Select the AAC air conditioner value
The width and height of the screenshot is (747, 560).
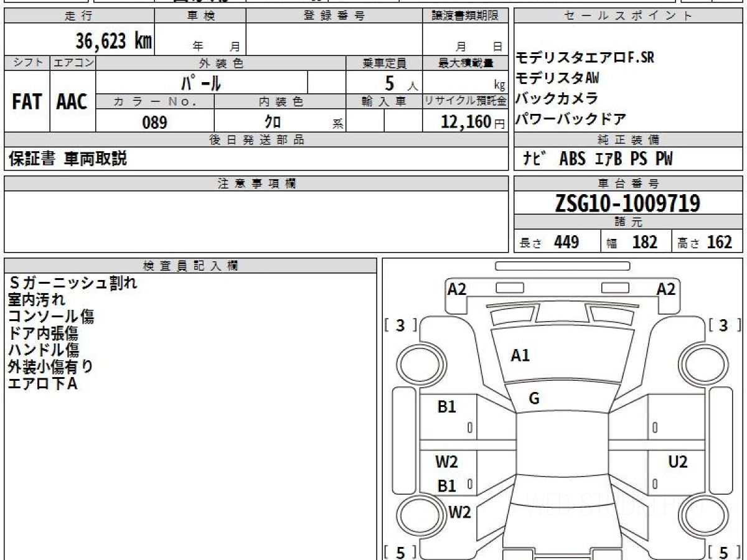72,102
